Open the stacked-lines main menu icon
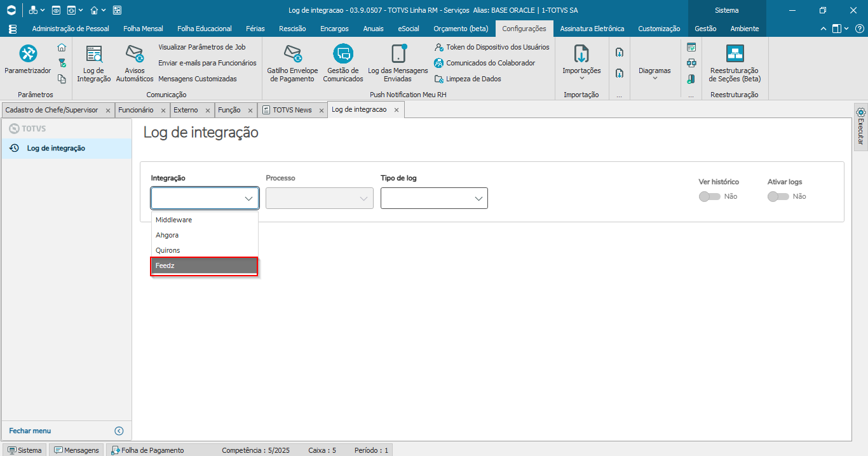Viewport: 868px width, 456px height. pos(13,29)
